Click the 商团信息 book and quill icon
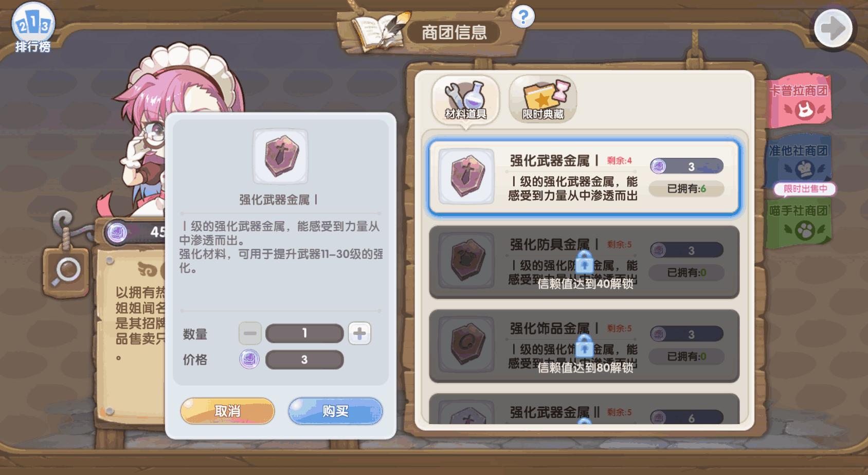Viewport: 868px width, 475px height. coord(379,31)
